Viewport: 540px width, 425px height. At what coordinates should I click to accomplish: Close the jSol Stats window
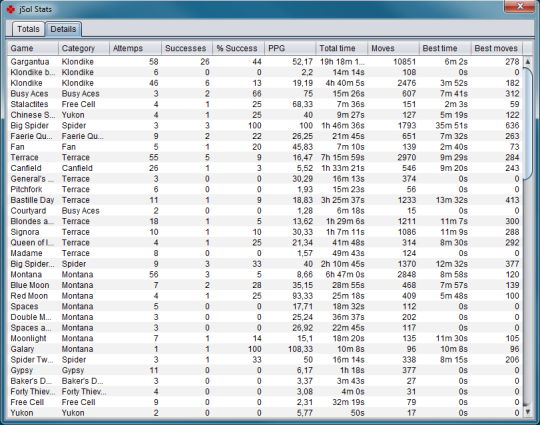click(x=520, y=6)
